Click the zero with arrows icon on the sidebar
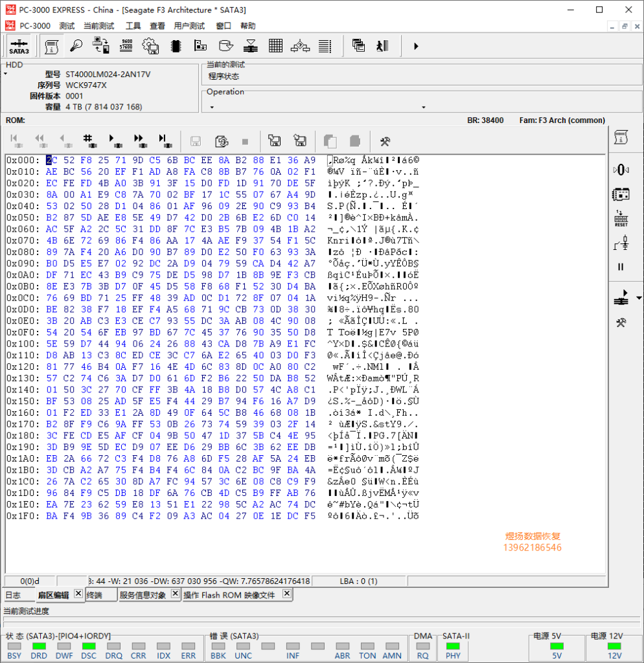The image size is (644, 663). point(621,170)
